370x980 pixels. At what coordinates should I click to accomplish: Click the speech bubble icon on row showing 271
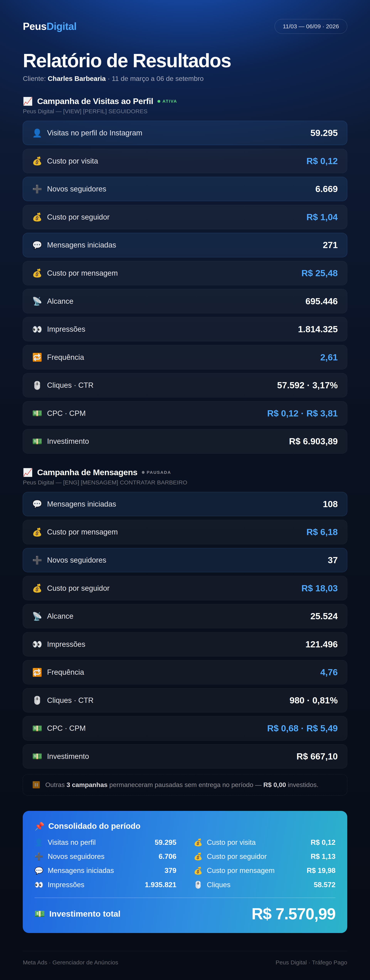pos(37,245)
